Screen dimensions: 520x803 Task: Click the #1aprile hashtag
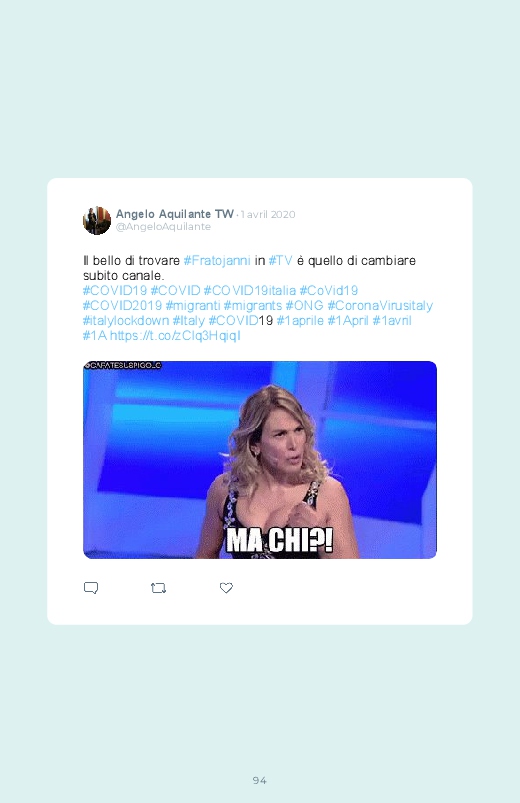pyautogui.click(x=300, y=321)
